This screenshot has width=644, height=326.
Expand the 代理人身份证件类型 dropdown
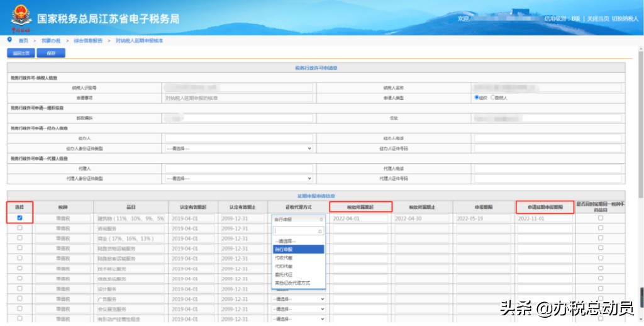click(238, 178)
